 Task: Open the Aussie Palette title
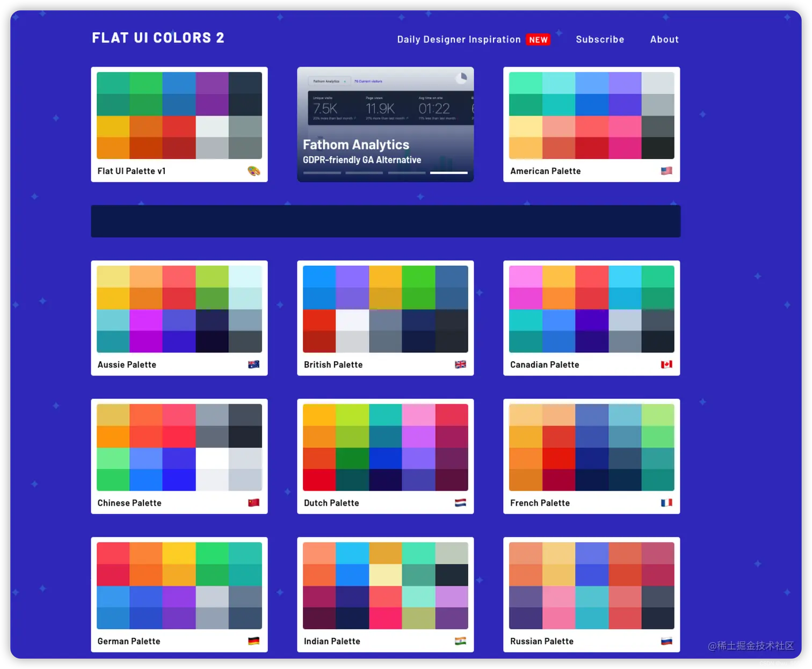pyautogui.click(x=127, y=364)
